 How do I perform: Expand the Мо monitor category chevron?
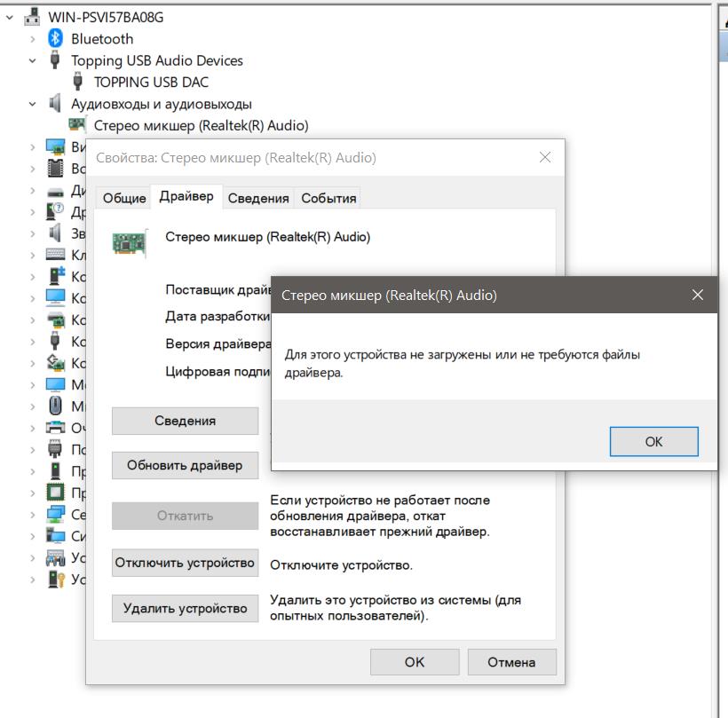click(33, 385)
